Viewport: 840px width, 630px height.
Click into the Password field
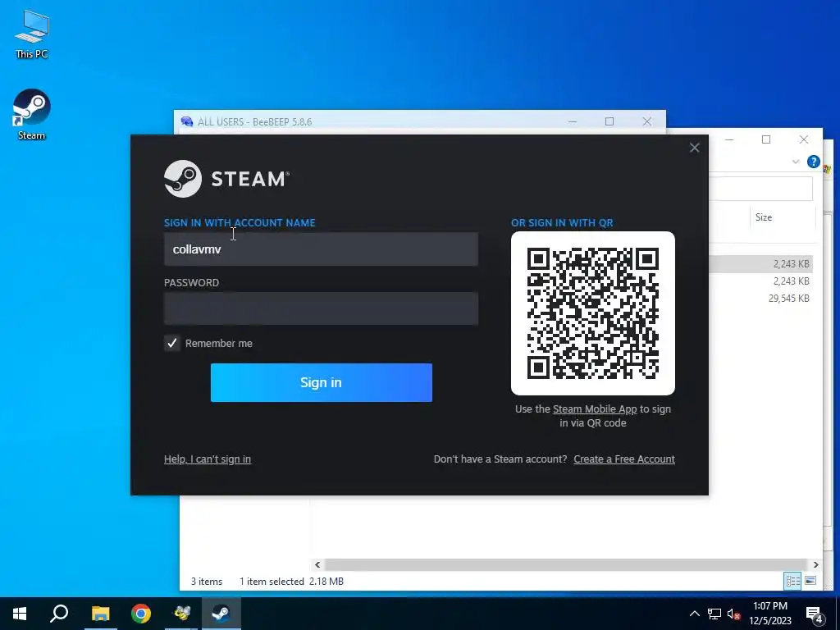tap(321, 308)
